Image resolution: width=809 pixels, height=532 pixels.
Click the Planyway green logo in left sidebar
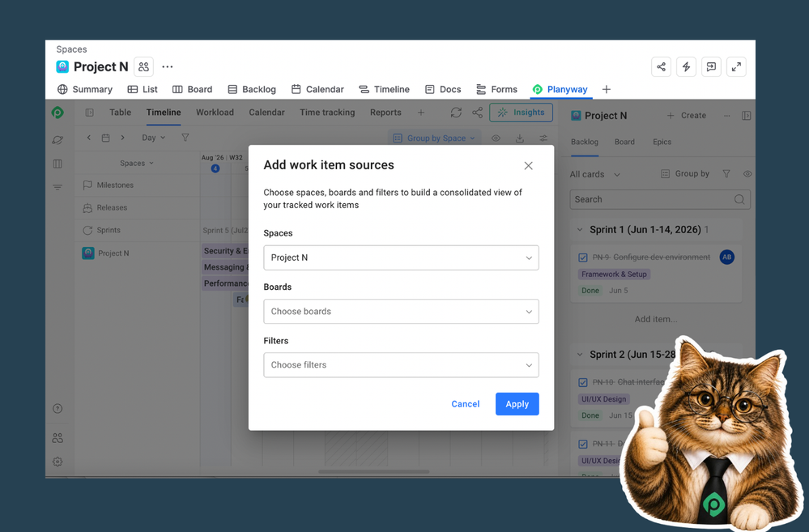(x=57, y=113)
